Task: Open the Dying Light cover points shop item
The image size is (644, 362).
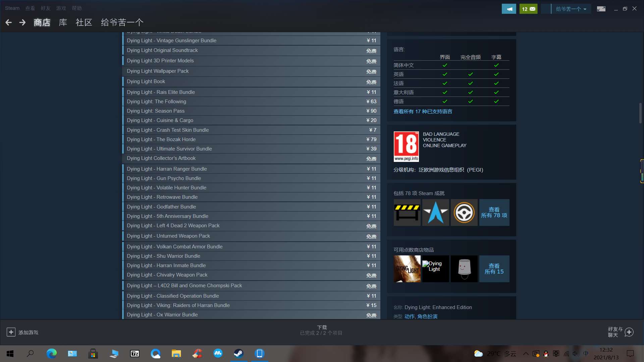Action: click(407, 269)
